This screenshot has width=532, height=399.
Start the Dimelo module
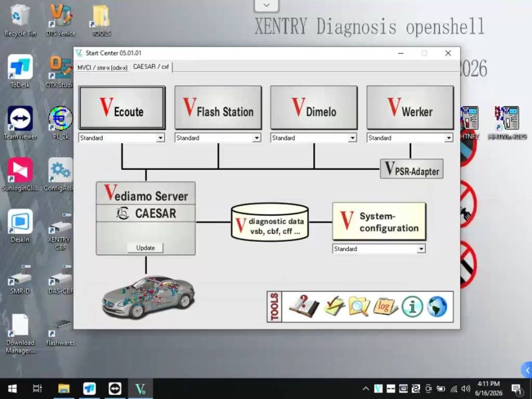tap(314, 108)
